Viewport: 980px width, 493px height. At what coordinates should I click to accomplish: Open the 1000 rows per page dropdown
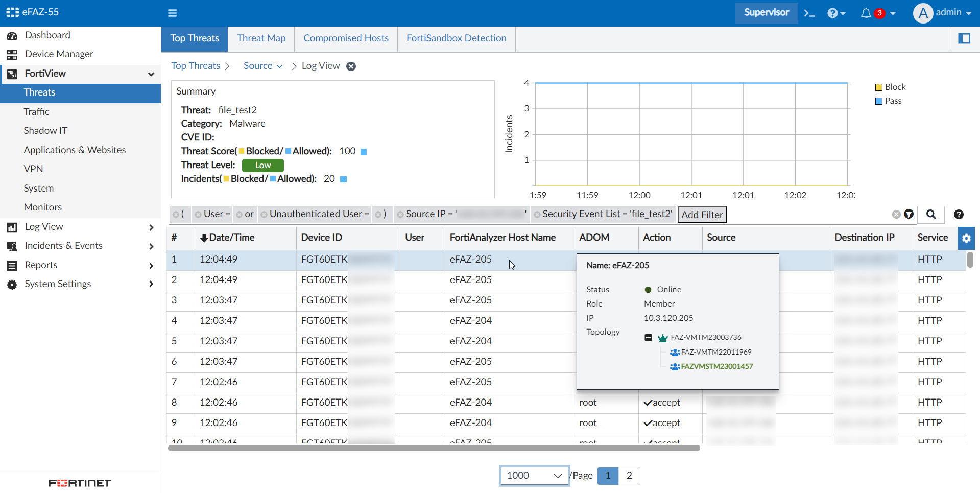tap(534, 476)
